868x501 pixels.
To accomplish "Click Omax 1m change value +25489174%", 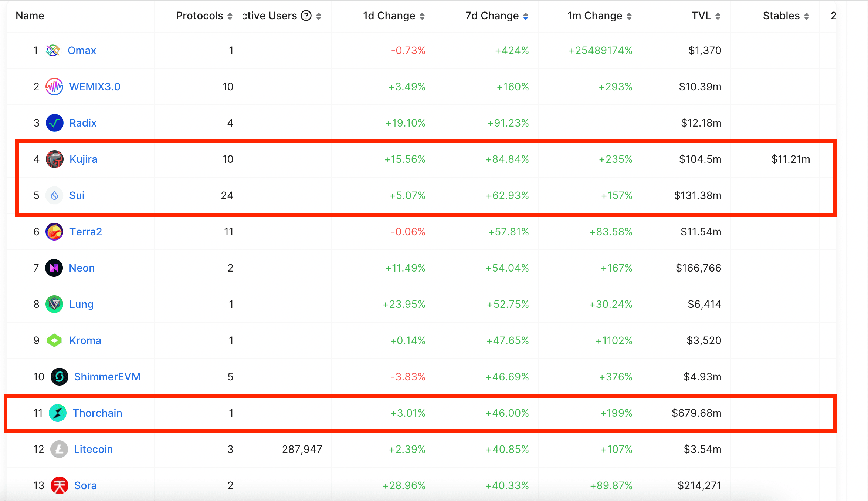I will coord(600,50).
